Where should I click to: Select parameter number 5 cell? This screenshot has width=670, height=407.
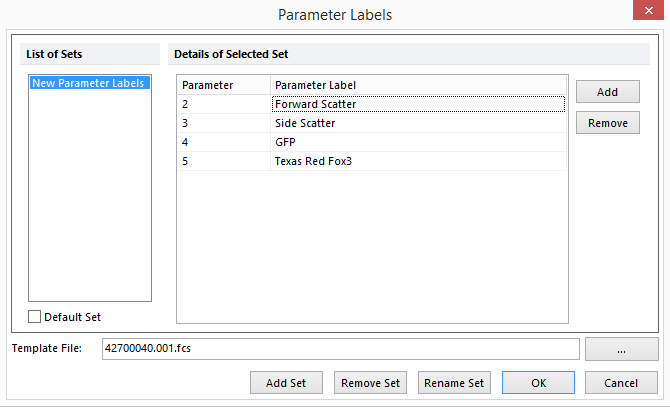223,161
